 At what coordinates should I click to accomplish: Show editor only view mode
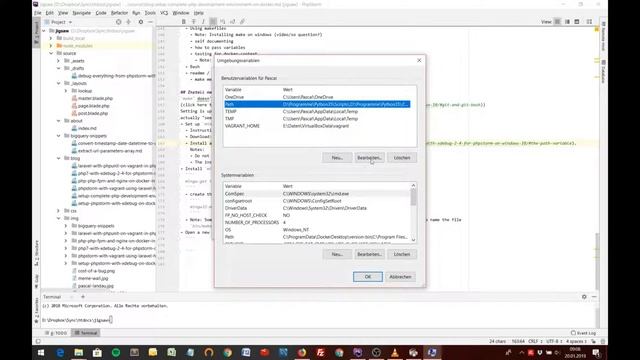coord(557,22)
